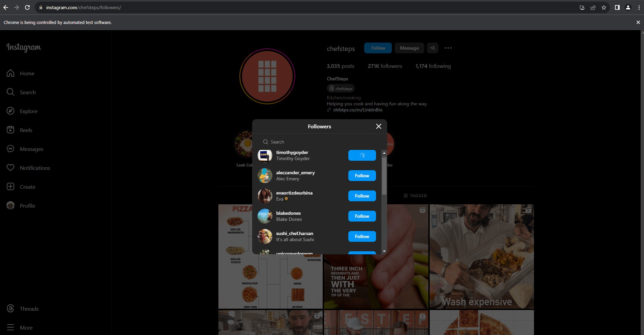Follow sushi_chef.harsan

pos(362,236)
